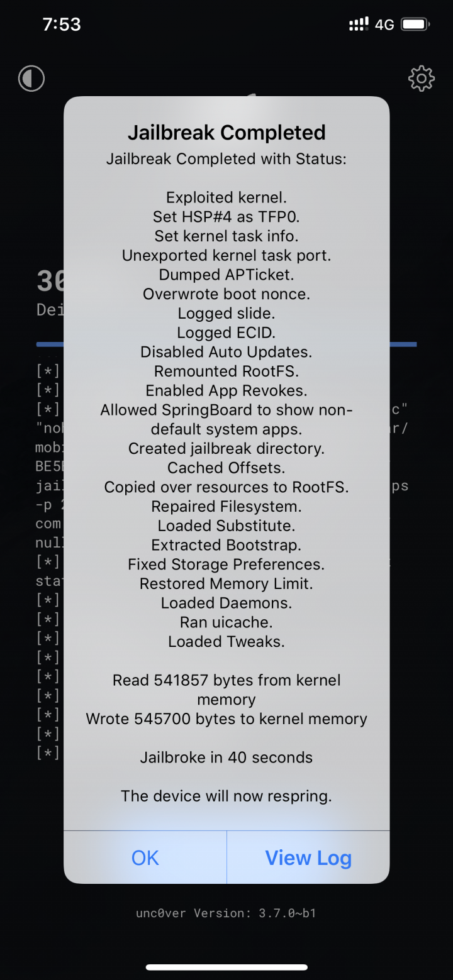453x980 pixels.
Task: Tap the "Loaded Tweaks." status line
Action: (226, 642)
